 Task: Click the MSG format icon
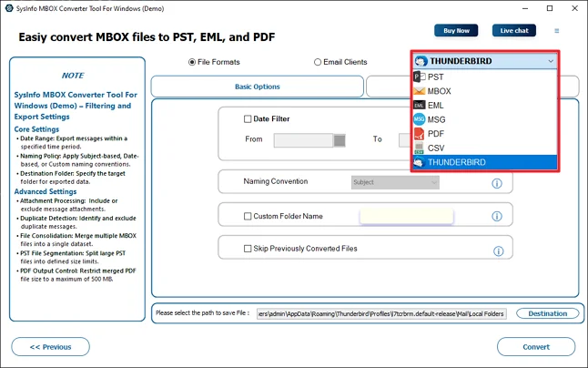point(419,119)
